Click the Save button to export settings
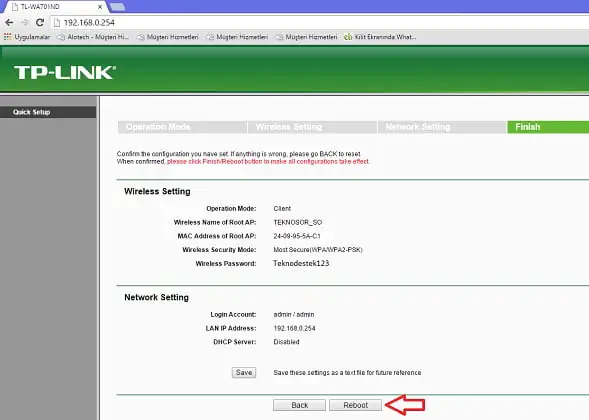The image size is (589, 420). coord(244,372)
